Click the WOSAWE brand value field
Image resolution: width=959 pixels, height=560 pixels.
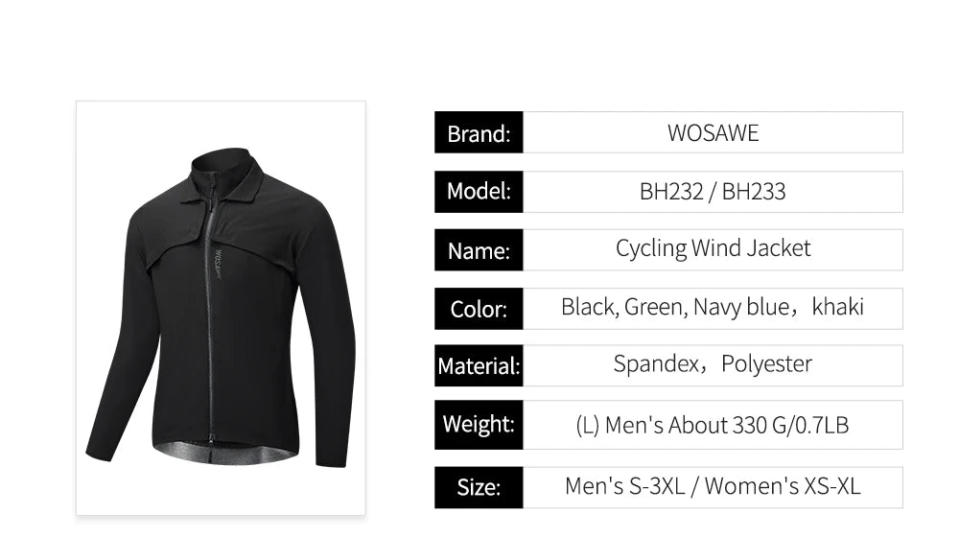coord(713,133)
